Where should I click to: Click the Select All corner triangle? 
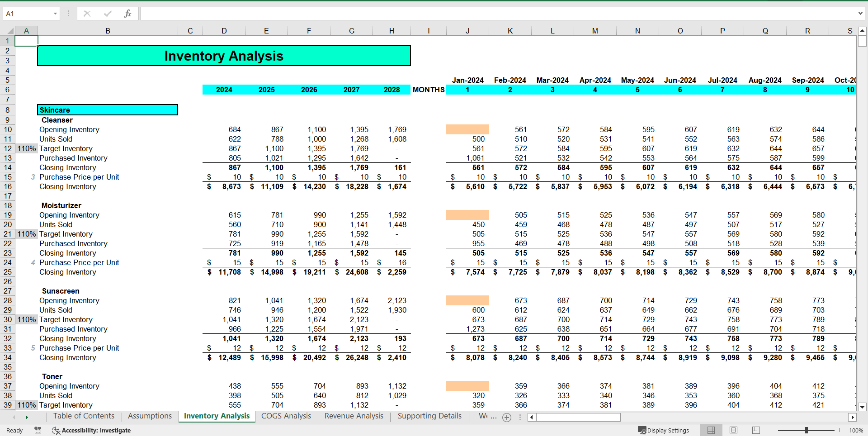click(x=10, y=31)
